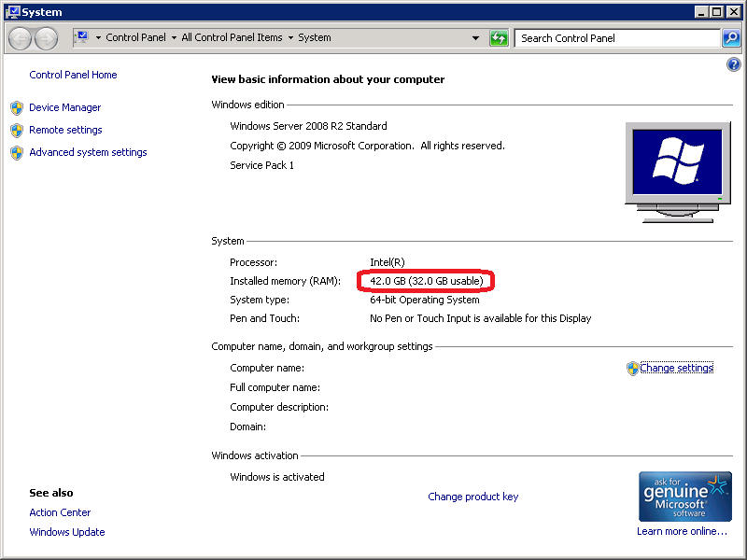Image resolution: width=747 pixels, height=560 pixels.
Task: Click 64-bit Operating System text
Action: click(x=425, y=300)
